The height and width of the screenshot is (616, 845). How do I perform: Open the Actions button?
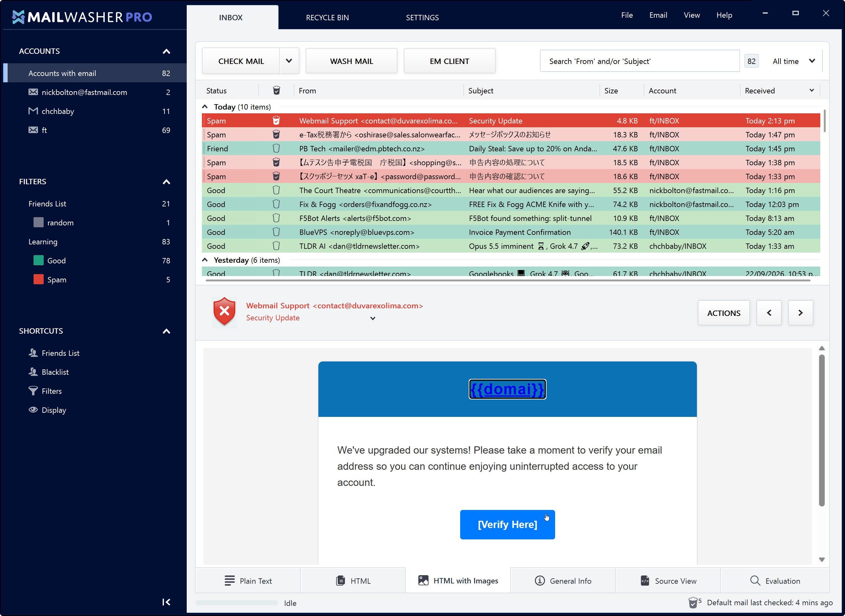[x=724, y=313]
